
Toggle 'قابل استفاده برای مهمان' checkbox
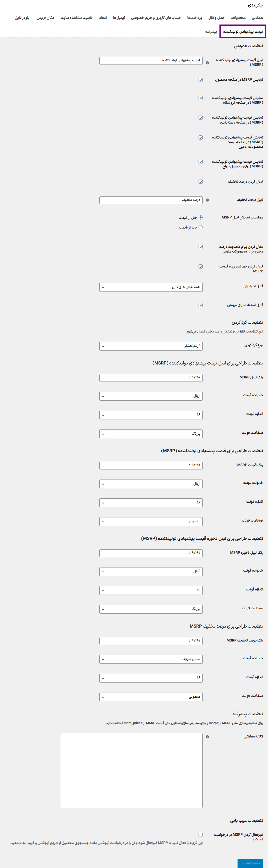pyautogui.click(x=201, y=305)
